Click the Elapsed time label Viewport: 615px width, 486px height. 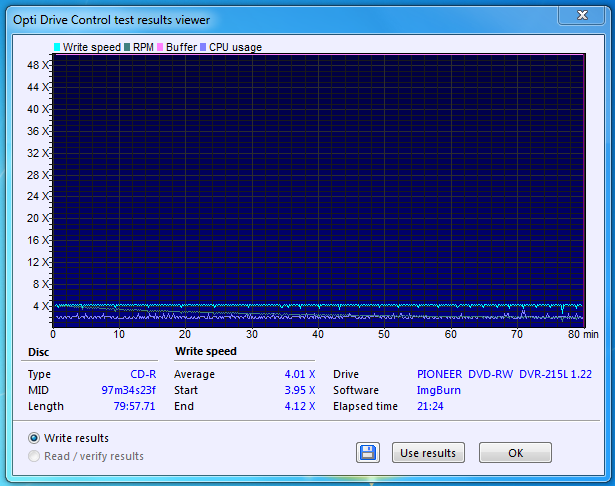[x=365, y=406]
